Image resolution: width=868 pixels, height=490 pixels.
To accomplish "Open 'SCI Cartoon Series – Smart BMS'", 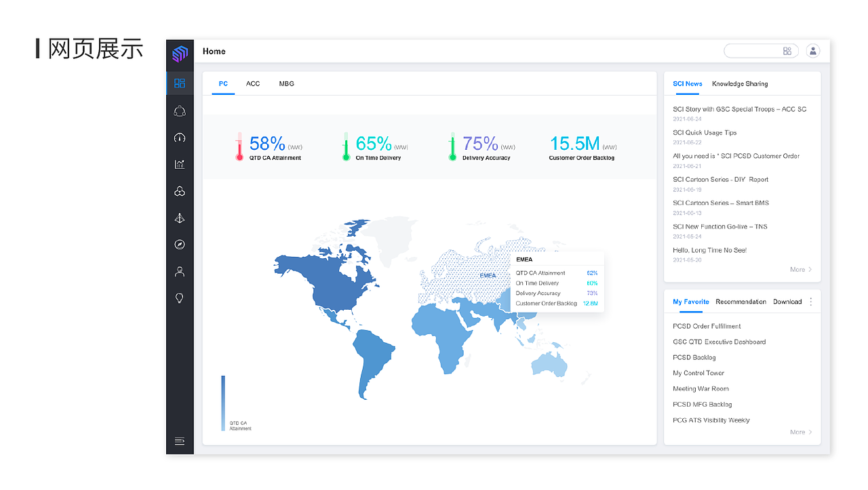I will pyautogui.click(x=721, y=203).
